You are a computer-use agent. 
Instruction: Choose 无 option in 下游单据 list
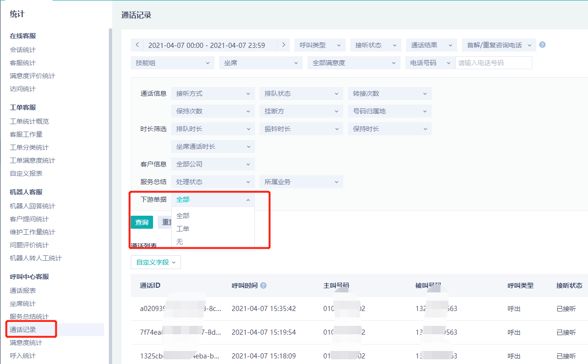tap(180, 242)
